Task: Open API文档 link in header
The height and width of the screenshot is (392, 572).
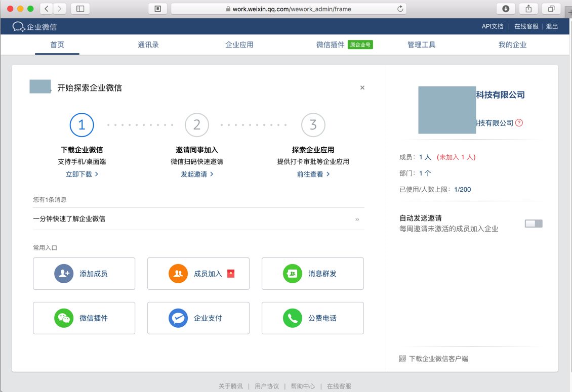Action: 493,26
